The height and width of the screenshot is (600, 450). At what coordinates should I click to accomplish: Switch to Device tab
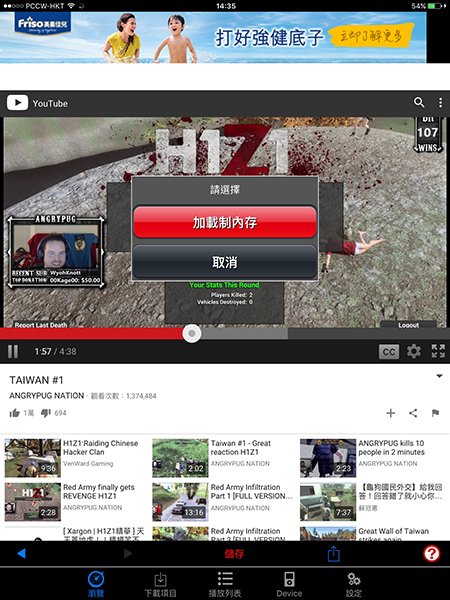[x=289, y=584]
